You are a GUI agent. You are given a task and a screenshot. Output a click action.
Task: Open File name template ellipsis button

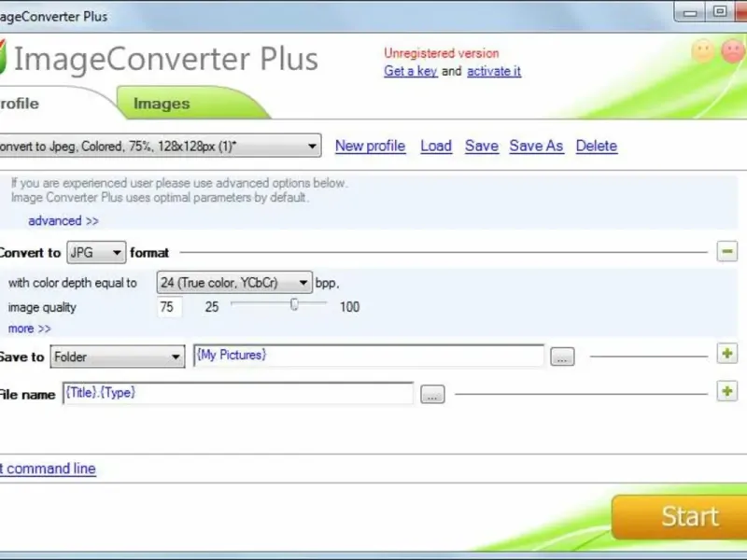pyautogui.click(x=432, y=394)
